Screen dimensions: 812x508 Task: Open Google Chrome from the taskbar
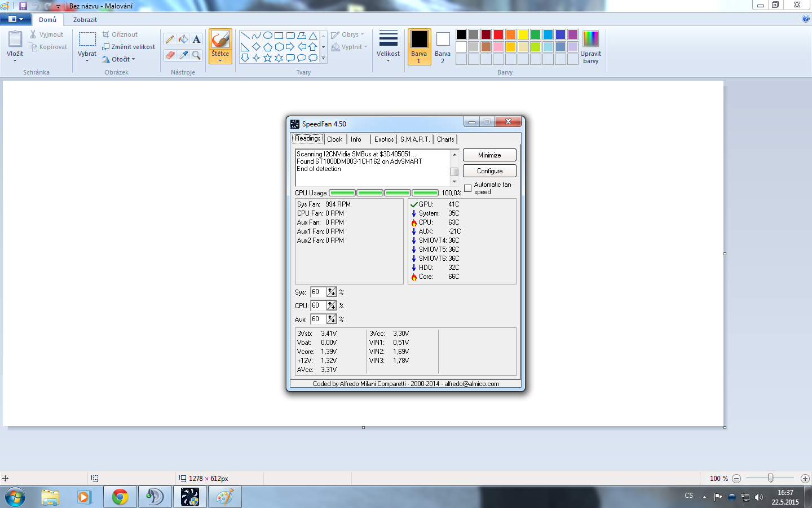120,497
